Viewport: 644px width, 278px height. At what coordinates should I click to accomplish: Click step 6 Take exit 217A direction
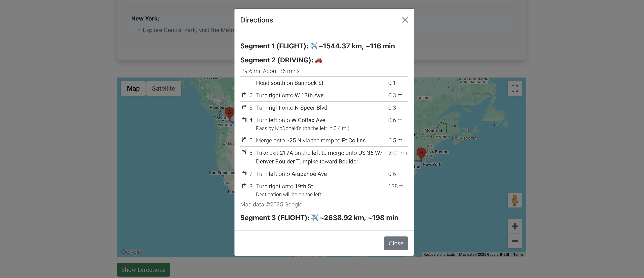click(x=319, y=157)
